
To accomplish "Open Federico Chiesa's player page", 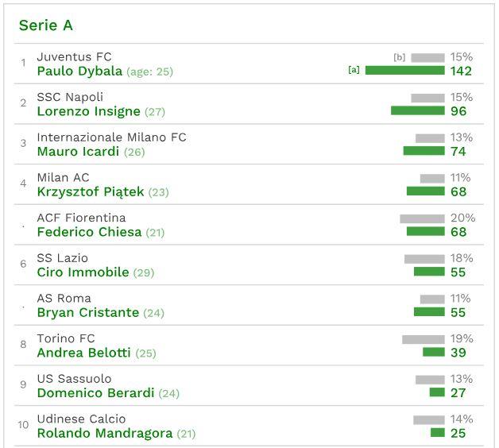I will point(89,232).
